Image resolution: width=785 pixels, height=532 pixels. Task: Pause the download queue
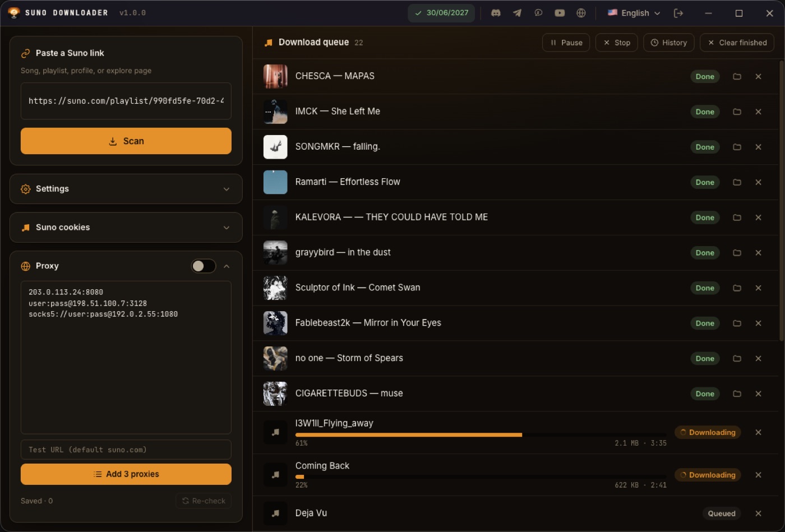coord(566,43)
